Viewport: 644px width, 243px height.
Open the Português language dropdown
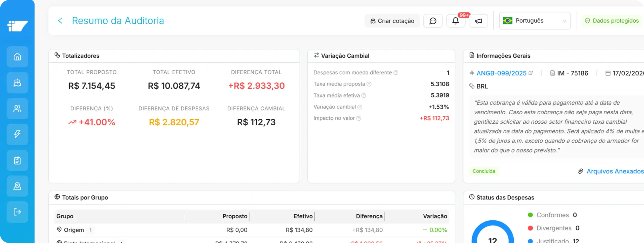click(x=535, y=21)
